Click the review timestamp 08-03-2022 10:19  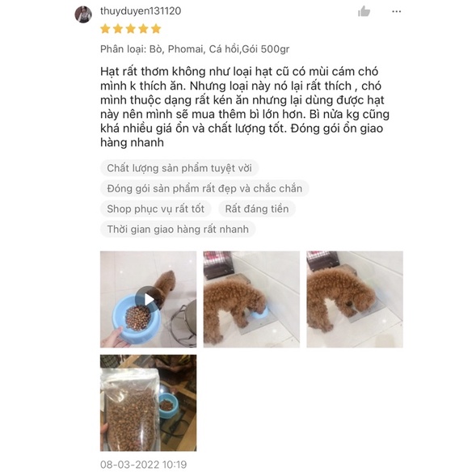143,465
